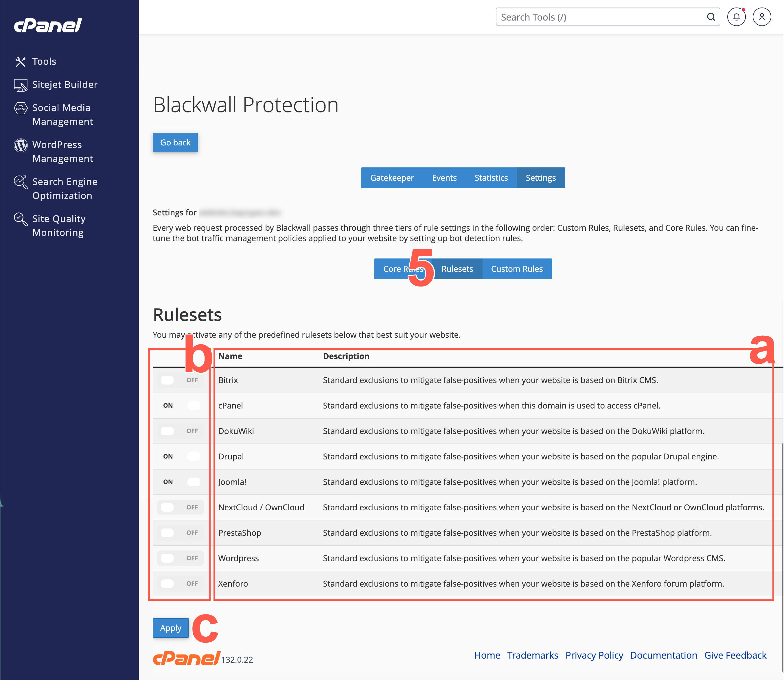Open the Statistics tab
The width and height of the screenshot is (784, 680).
(x=491, y=178)
